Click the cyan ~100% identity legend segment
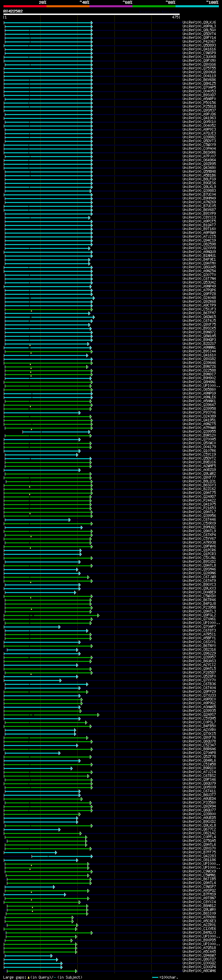The image size is (222, 980). pos(197,6)
